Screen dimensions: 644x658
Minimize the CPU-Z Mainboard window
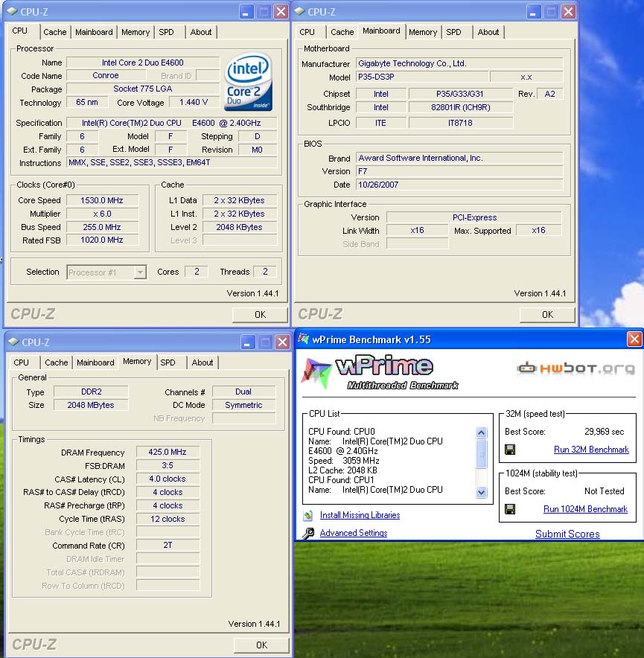(x=533, y=12)
